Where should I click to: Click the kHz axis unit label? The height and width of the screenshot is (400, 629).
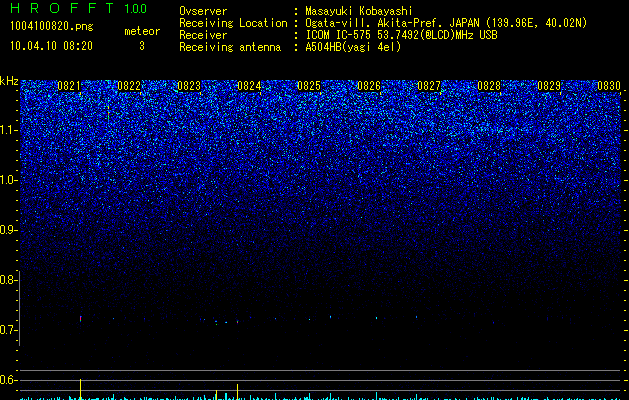tap(9, 81)
